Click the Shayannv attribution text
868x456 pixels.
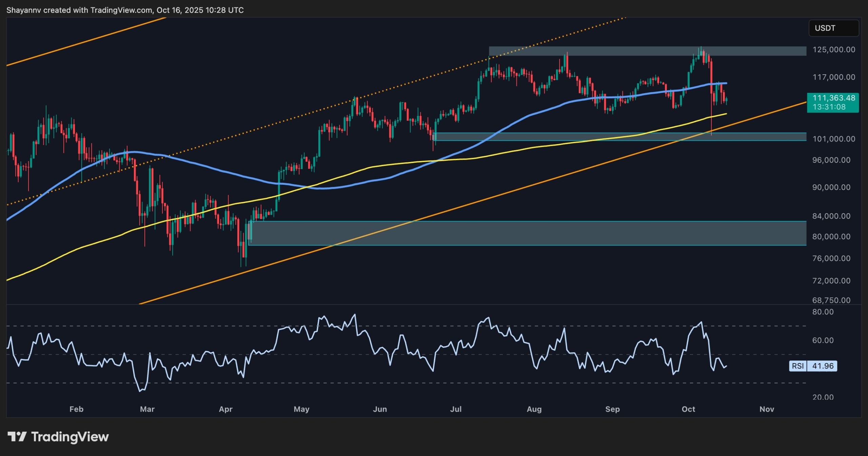24,10
